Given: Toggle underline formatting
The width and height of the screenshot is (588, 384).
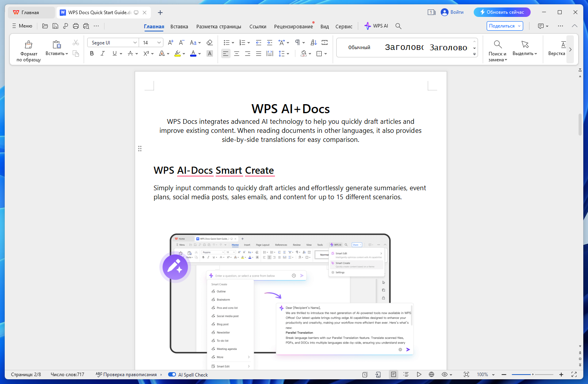Looking at the screenshot, I should coord(114,53).
